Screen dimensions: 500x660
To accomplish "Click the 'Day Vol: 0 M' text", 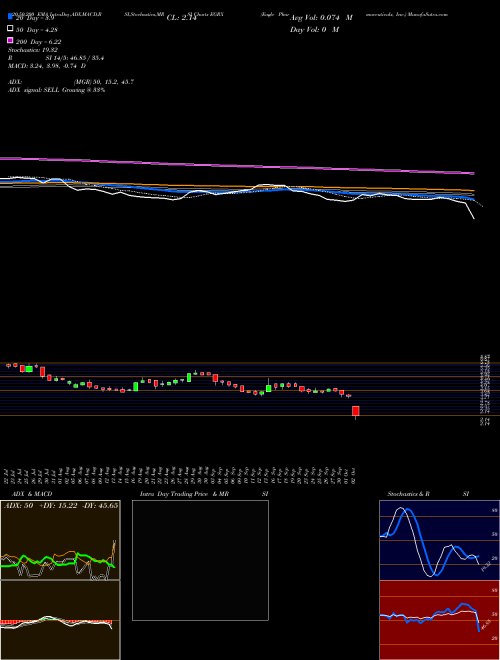I will pyautogui.click(x=314, y=29).
